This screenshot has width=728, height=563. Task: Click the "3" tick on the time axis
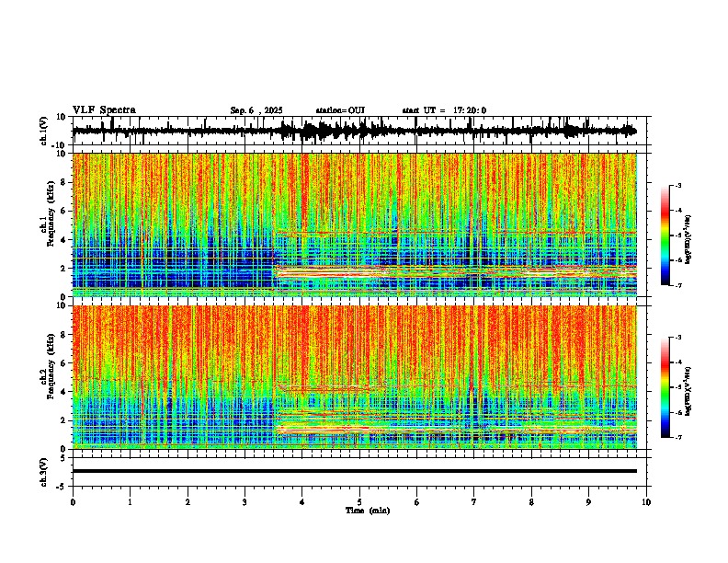point(245,502)
